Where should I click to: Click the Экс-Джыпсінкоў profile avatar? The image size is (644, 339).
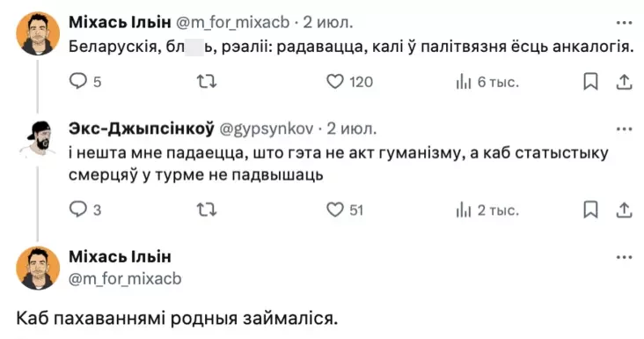[x=38, y=139]
